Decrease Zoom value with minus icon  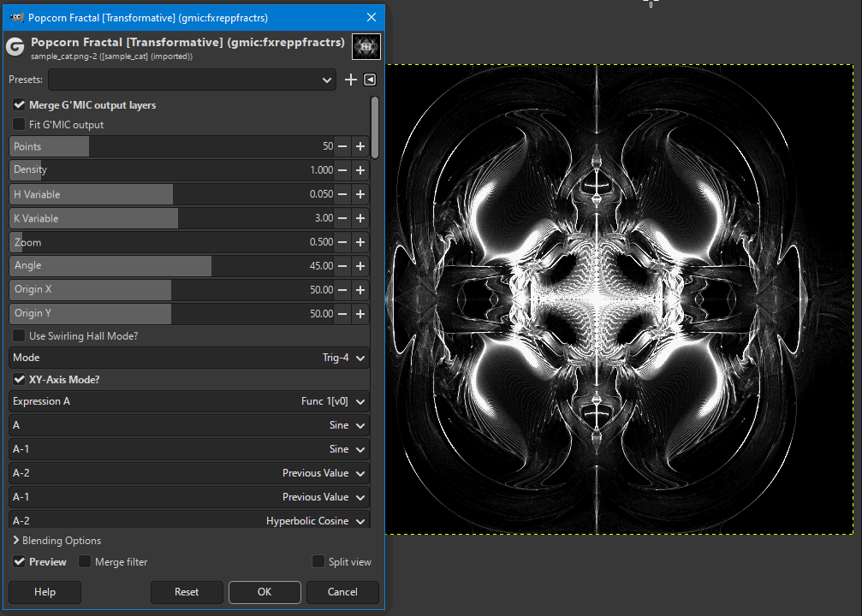tap(342, 242)
